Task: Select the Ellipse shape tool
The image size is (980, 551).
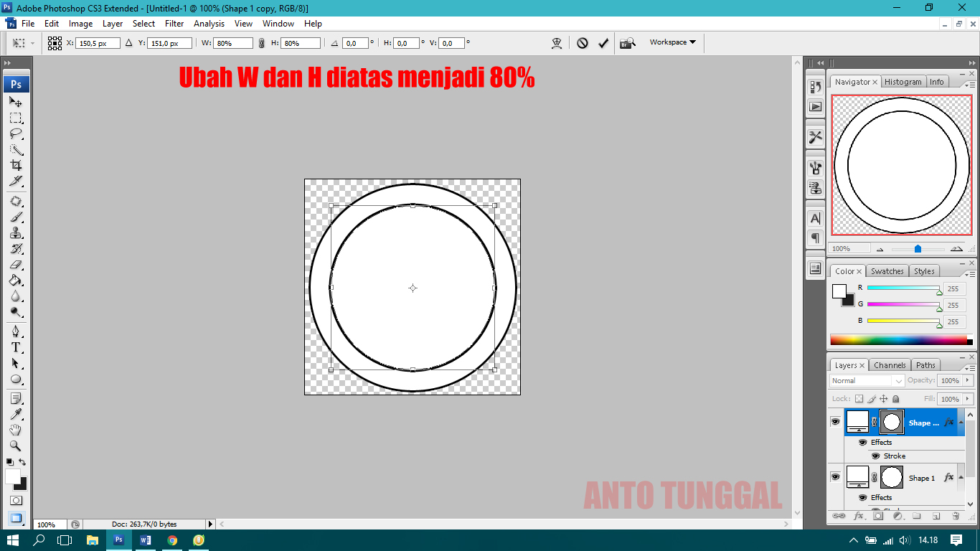Action: (16, 380)
